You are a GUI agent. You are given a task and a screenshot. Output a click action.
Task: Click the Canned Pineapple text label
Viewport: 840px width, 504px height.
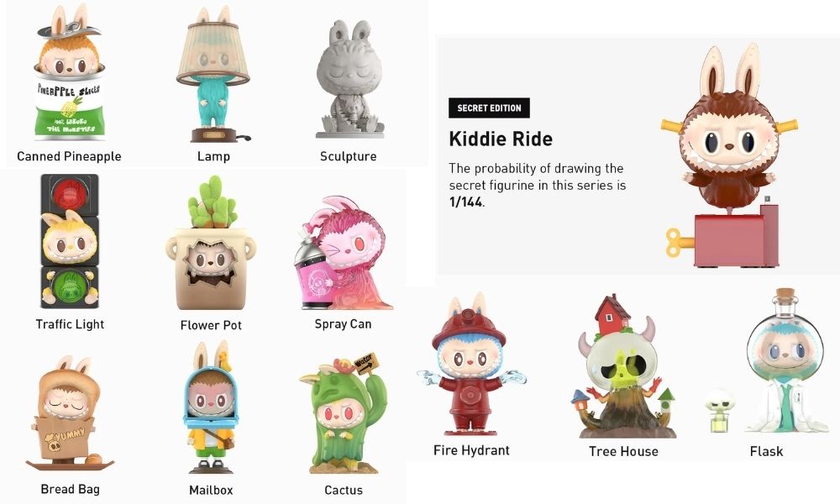point(69,156)
